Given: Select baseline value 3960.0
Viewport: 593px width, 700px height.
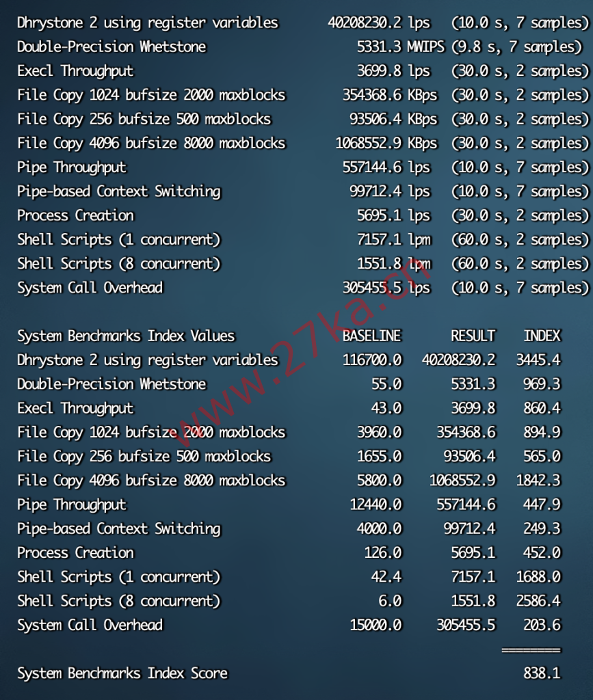Looking at the screenshot, I should (x=379, y=433).
